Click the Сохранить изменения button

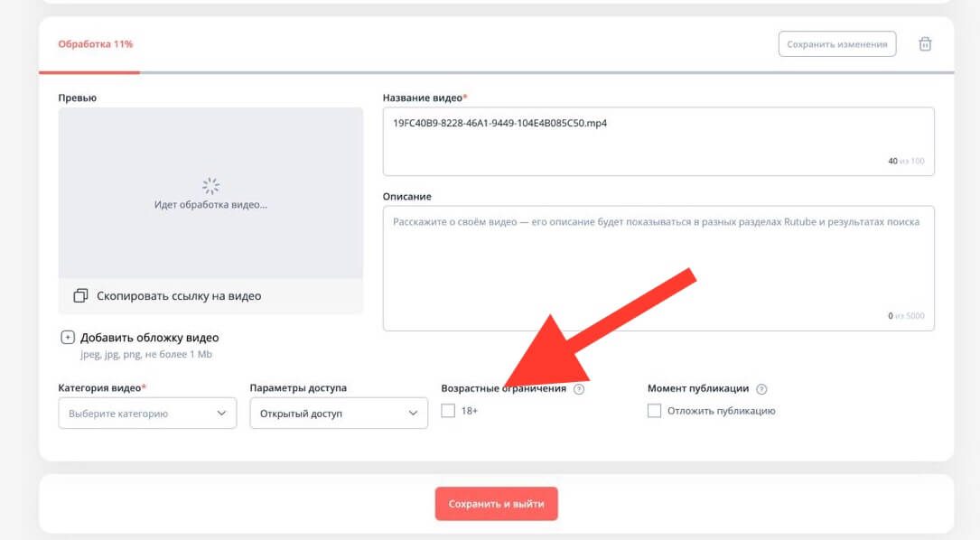click(x=836, y=44)
